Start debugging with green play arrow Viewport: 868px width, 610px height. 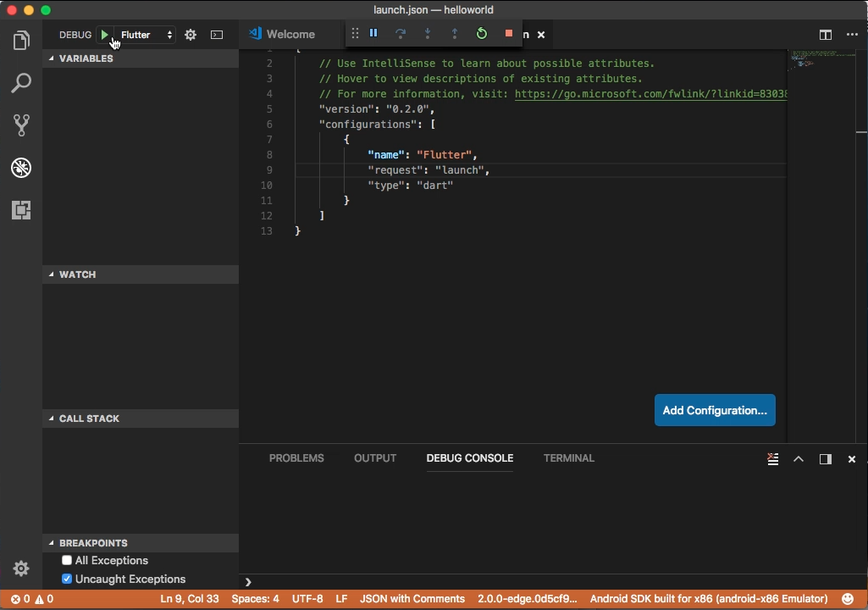[105, 35]
